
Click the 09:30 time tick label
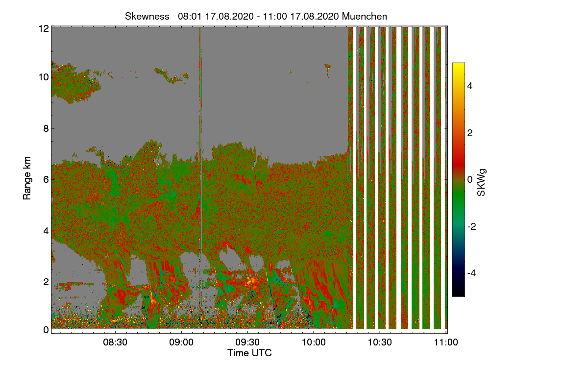pos(247,343)
